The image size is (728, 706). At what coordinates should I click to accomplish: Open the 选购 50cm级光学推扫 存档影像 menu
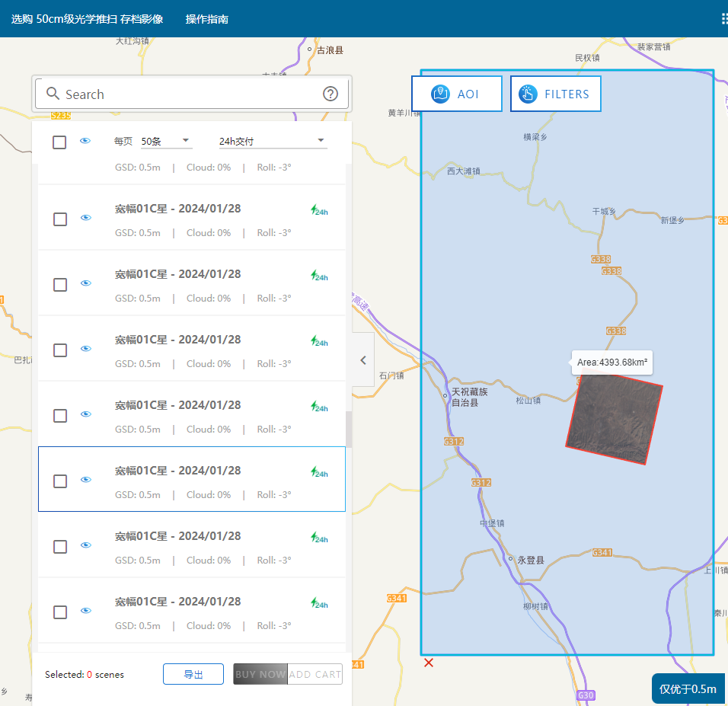click(87, 19)
